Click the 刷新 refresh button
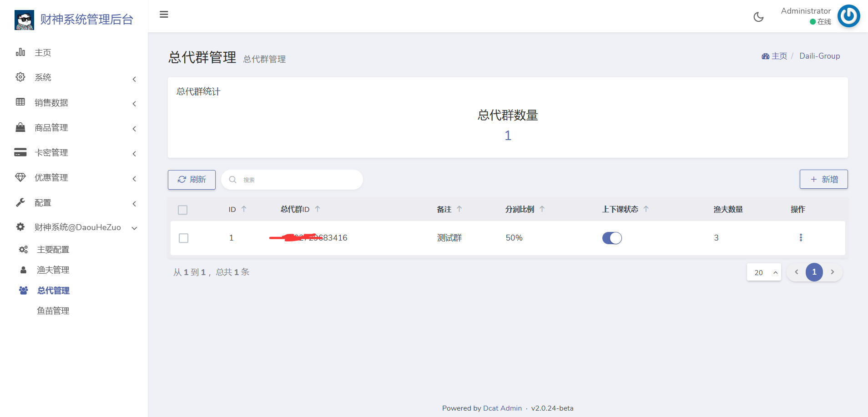This screenshot has height=417, width=868. point(192,180)
